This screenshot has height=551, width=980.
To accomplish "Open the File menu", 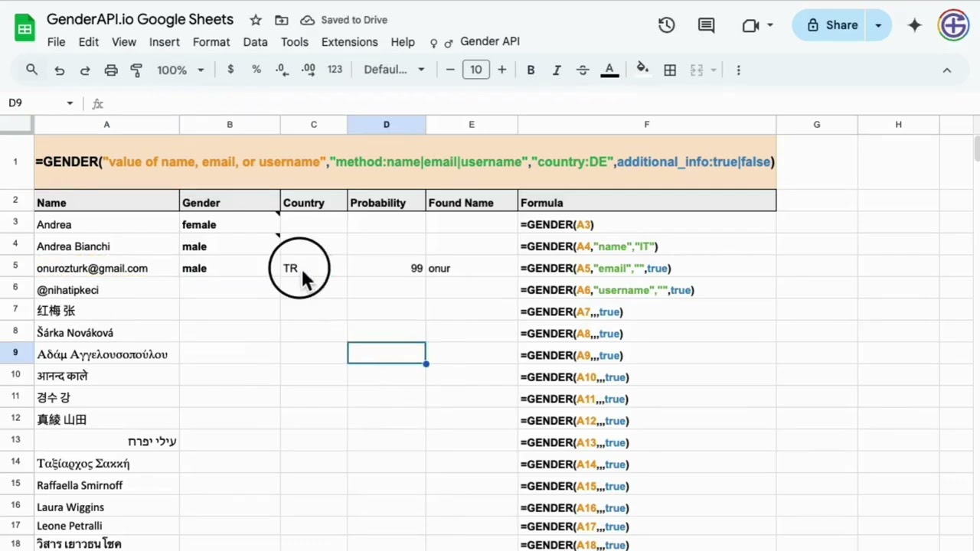I will point(56,42).
